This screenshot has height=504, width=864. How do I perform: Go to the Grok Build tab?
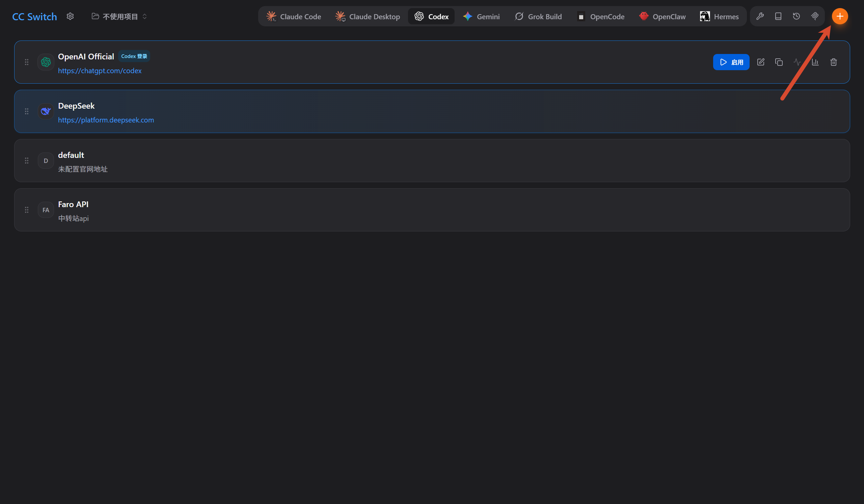tap(538, 17)
